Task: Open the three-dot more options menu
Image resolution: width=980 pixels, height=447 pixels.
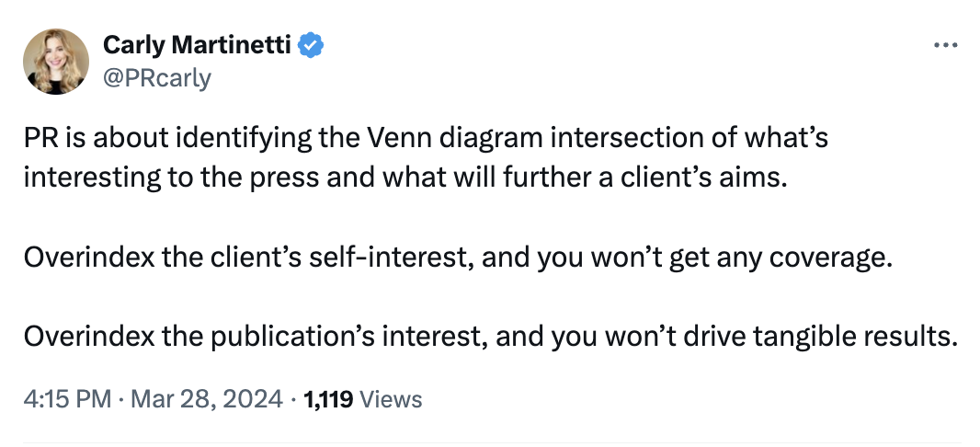Action: pyautogui.click(x=945, y=45)
